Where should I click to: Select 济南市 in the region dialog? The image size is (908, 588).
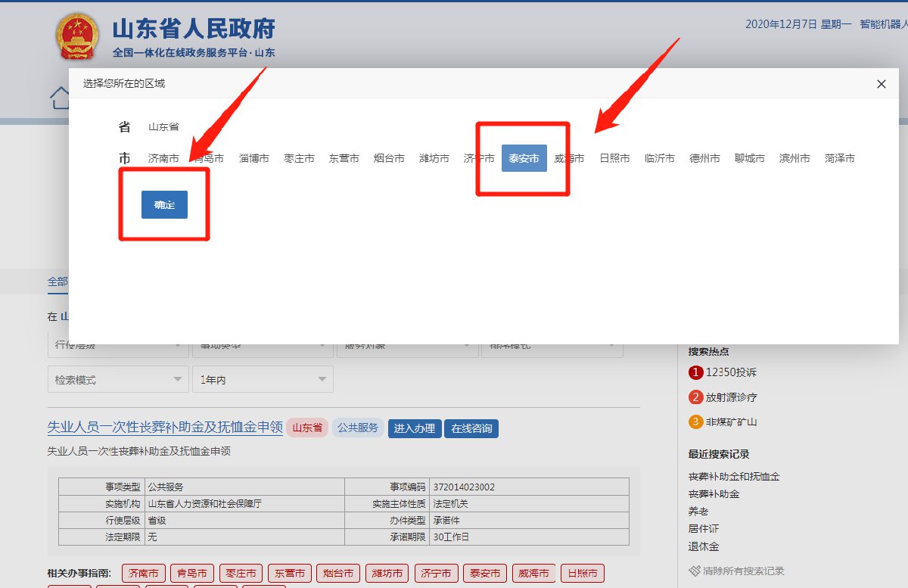[x=163, y=158]
